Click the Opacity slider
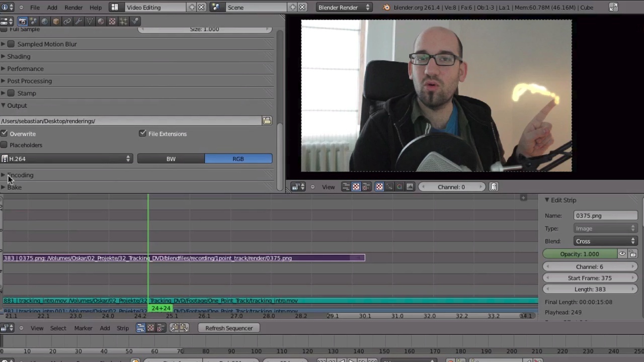 click(580, 254)
